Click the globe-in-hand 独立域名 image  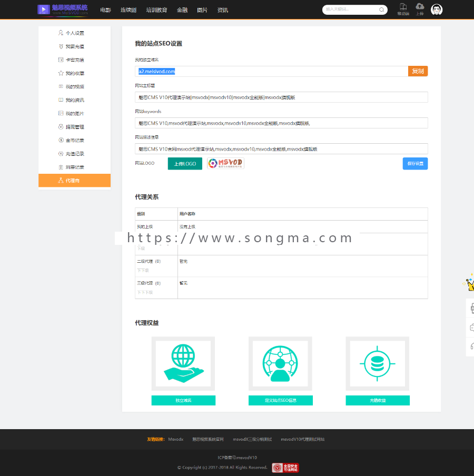tap(183, 363)
